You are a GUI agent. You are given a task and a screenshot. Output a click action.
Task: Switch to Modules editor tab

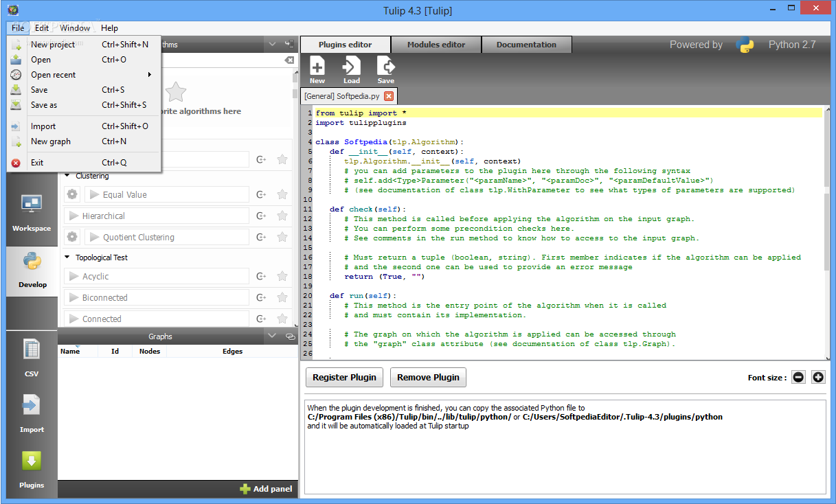point(436,45)
